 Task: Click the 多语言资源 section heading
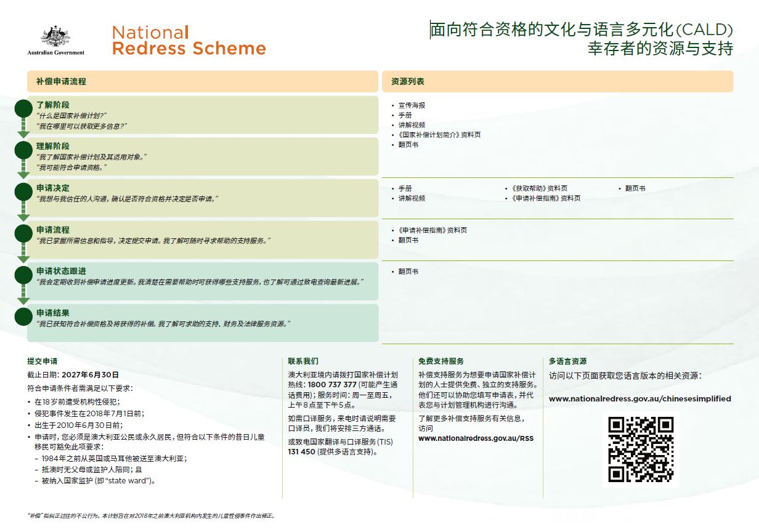[568, 361]
